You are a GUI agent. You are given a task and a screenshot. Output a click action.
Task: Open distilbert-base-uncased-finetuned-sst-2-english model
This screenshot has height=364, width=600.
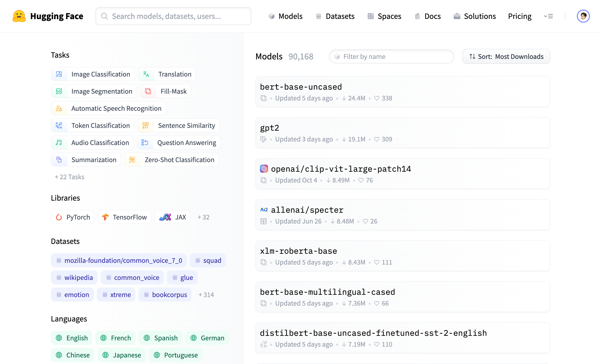pos(403,338)
